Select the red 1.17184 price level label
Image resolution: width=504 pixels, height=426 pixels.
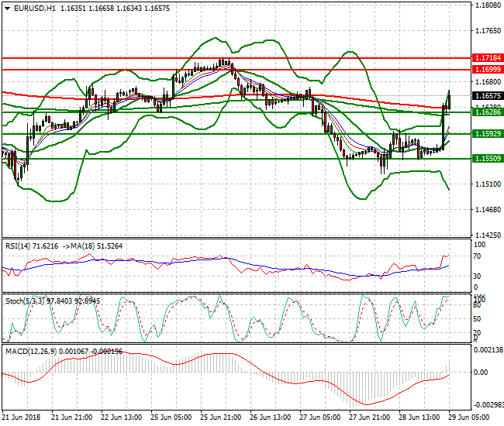[x=488, y=58]
